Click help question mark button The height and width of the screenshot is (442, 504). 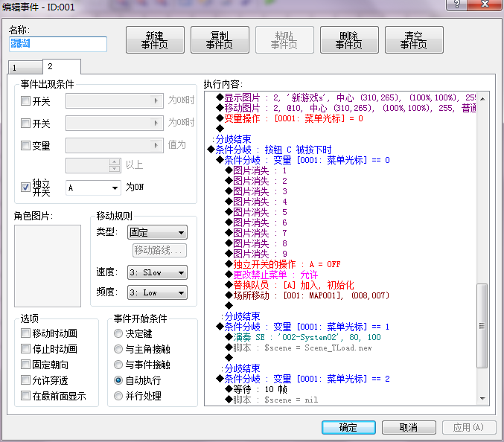coord(456,4)
